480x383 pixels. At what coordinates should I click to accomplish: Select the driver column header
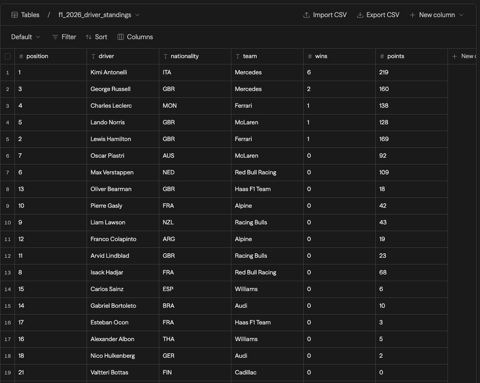(123, 56)
